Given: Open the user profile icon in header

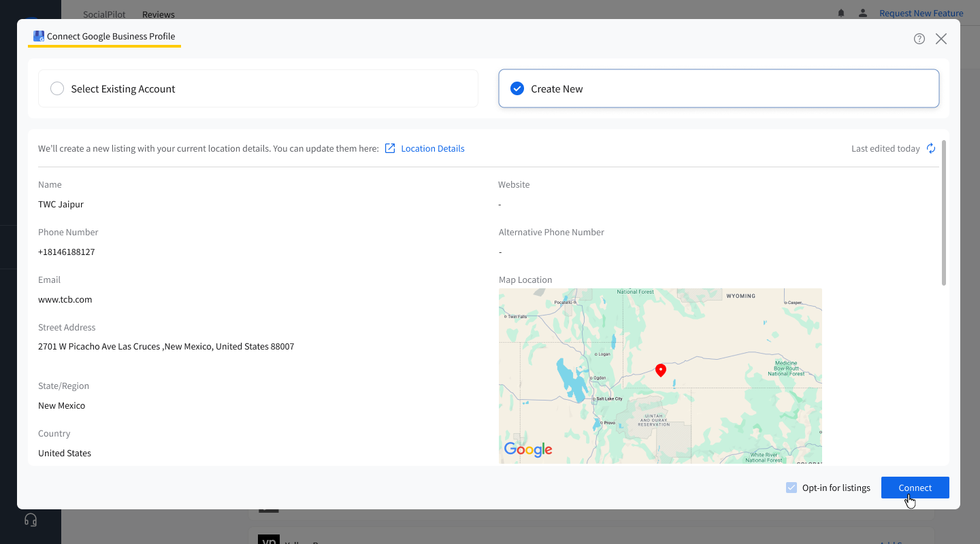Looking at the screenshot, I should point(863,13).
